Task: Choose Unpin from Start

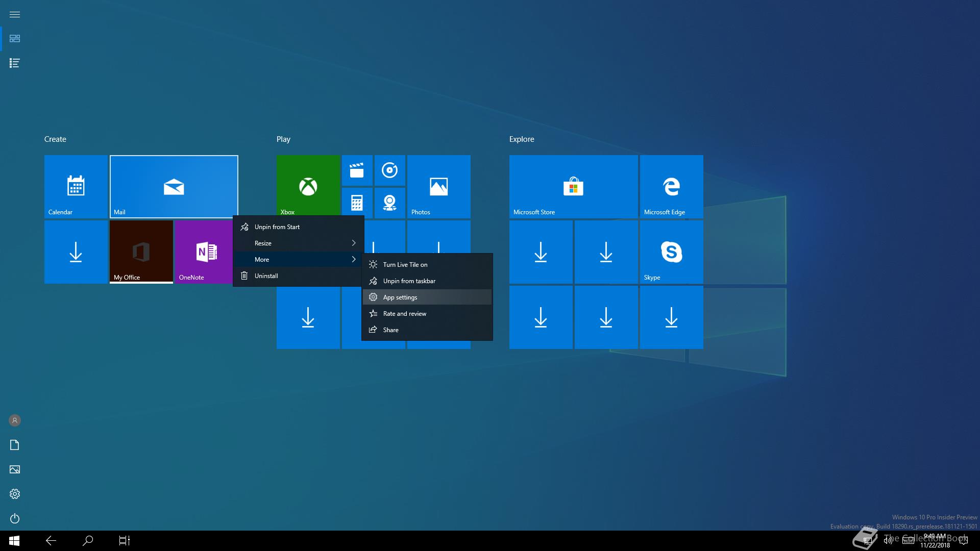Action: pos(299,227)
